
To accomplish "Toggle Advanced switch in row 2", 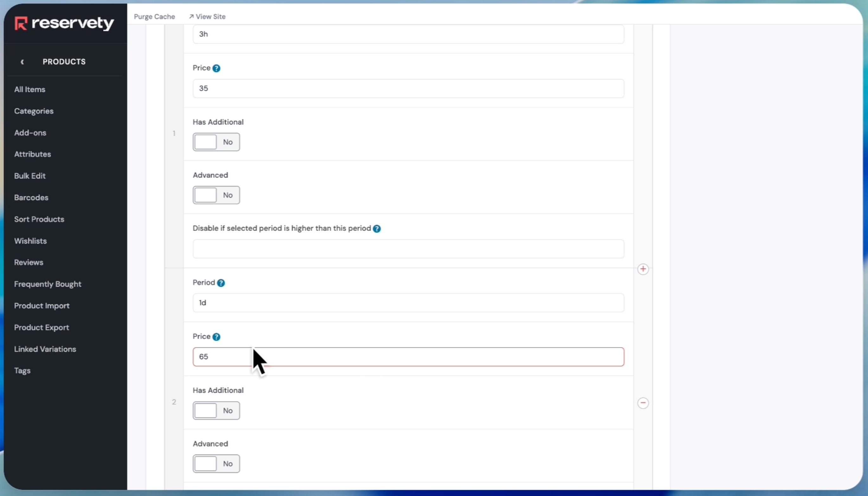I will coord(216,464).
